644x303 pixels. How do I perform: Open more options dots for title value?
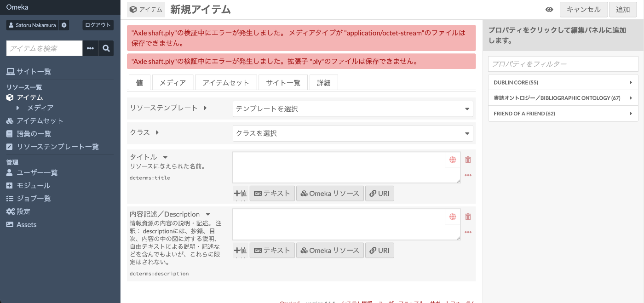point(468,175)
